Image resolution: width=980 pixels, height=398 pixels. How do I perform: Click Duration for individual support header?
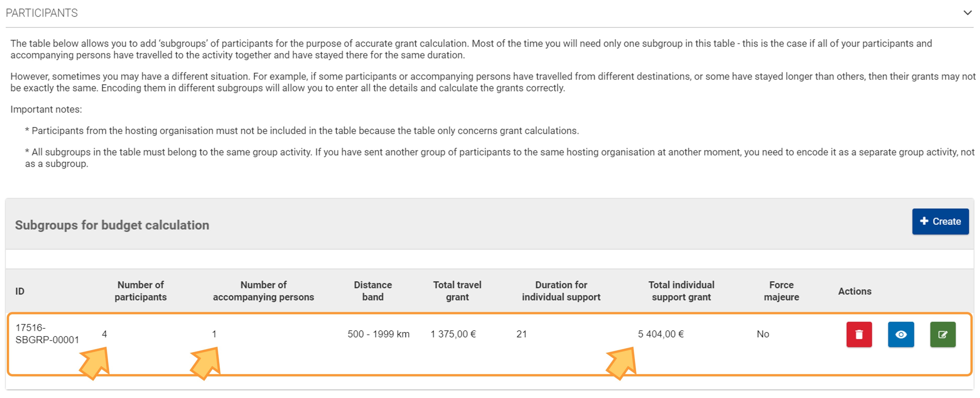pyautogui.click(x=561, y=291)
